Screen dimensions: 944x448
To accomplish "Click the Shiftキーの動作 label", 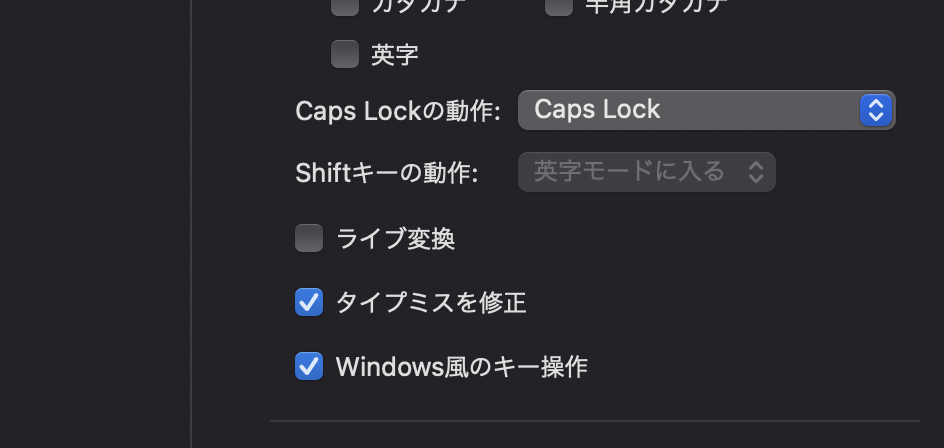I will point(387,173).
